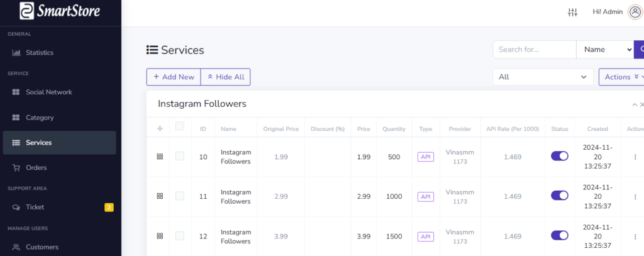Check the select-all checkbox in table header
Viewport: 644px width, 256px height.
click(180, 126)
